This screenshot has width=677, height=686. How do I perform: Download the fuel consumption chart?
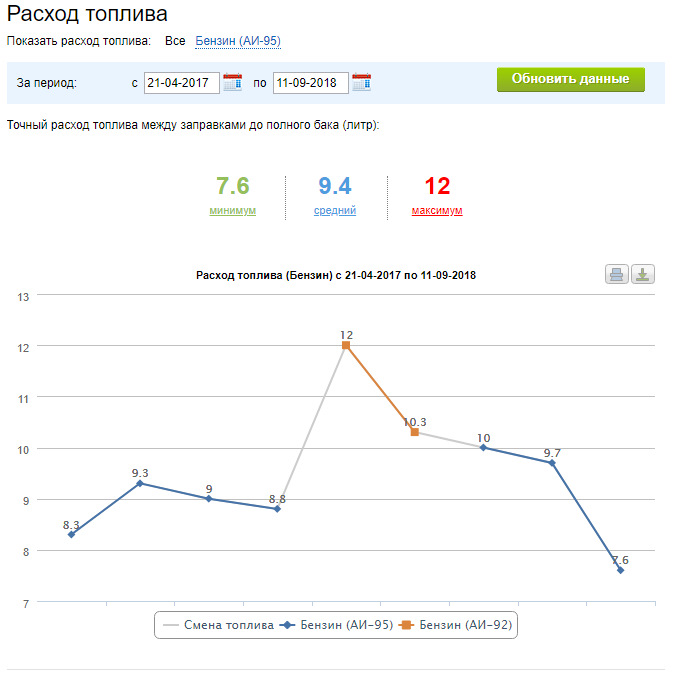click(x=643, y=274)
